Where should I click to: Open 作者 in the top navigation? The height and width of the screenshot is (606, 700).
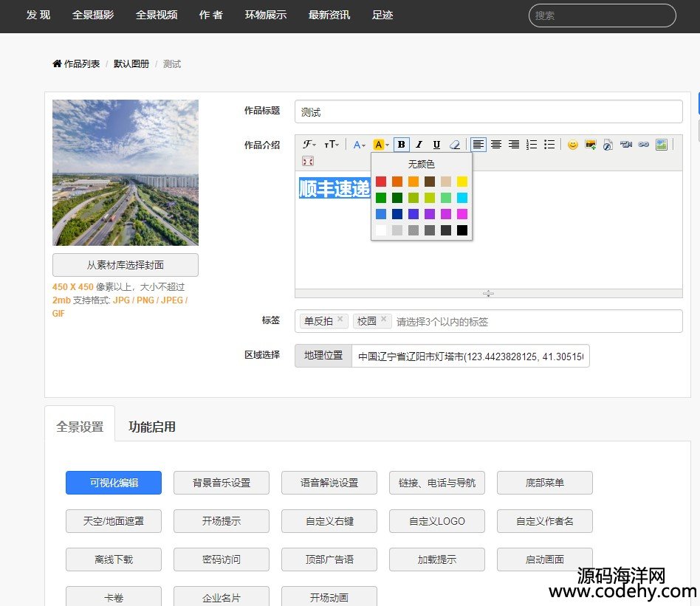[x=210, y=16]
